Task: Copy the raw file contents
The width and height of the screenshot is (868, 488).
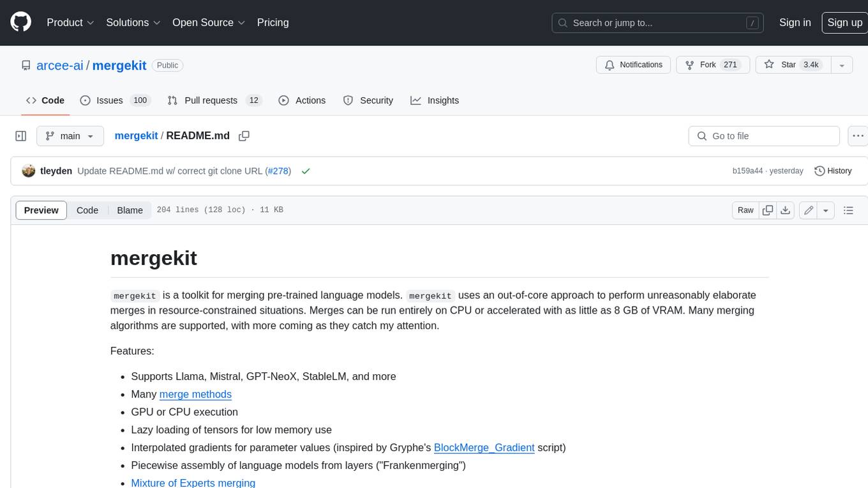Action: tap(768, 210)
